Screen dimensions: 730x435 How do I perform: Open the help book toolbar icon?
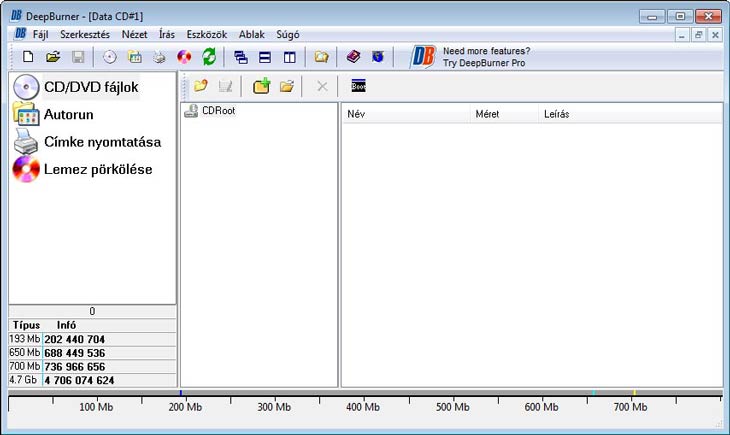coord(353,57)
